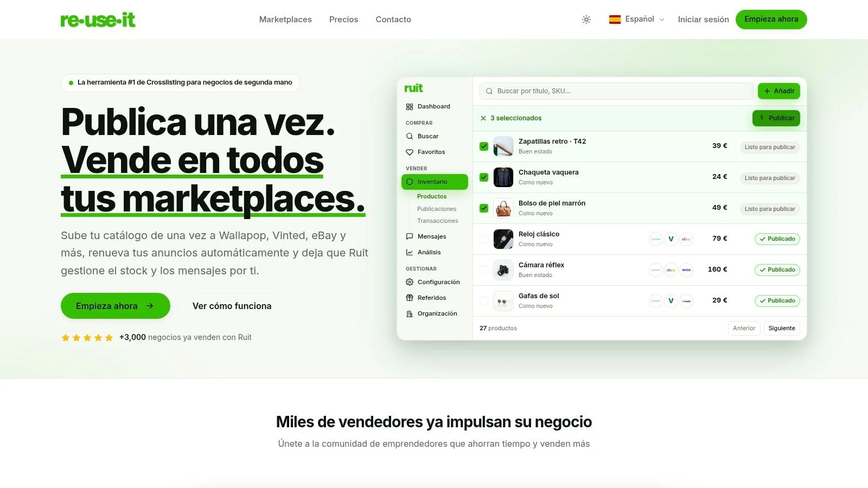
Task: Click Listo para publicar on Zapatillas retro
Action: tap(770, 147)
